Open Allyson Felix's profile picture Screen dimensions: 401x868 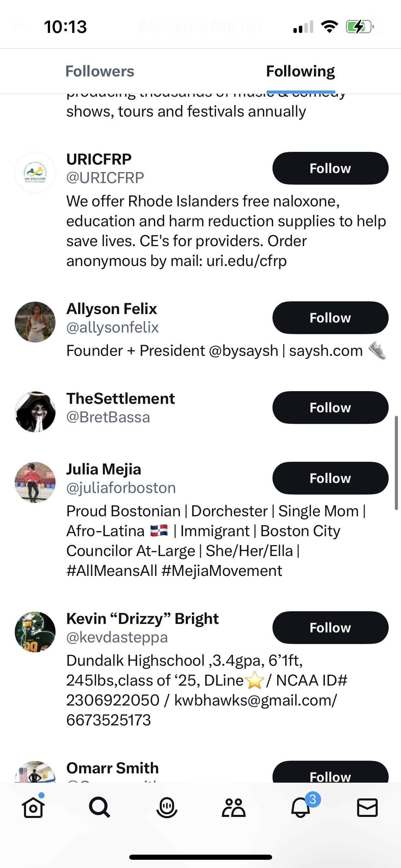click(35, 322)
